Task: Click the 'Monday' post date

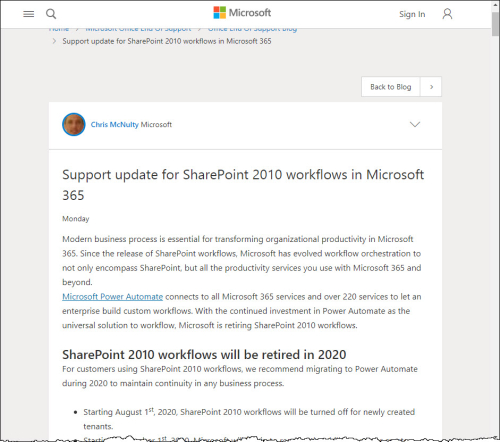Action: tap(76, 219)
